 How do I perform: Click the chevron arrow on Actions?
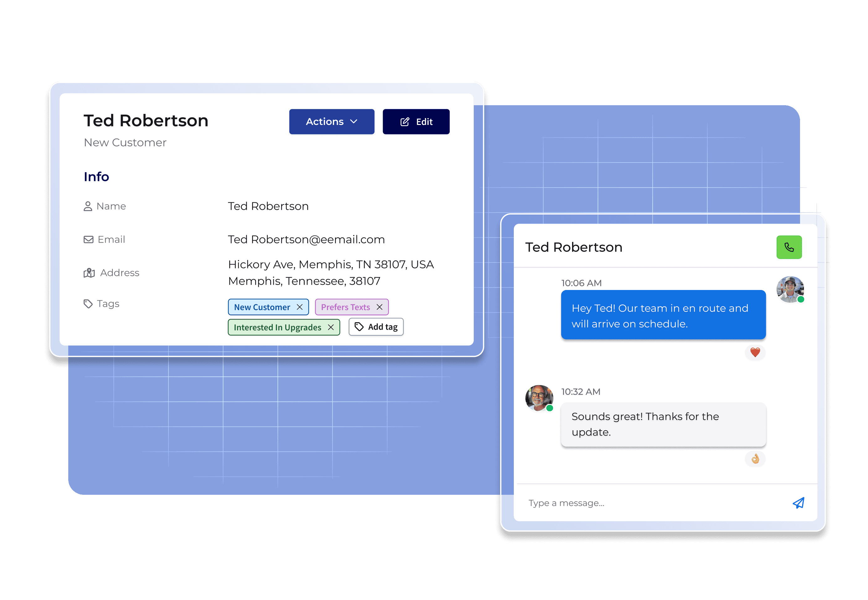(353, 122)
